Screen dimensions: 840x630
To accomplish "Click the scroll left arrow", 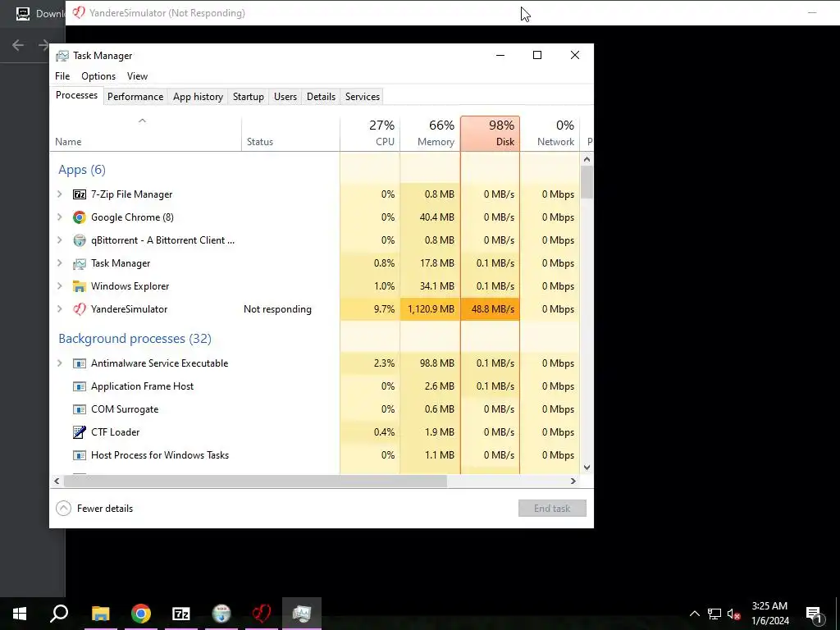I will tap(57, 481).
